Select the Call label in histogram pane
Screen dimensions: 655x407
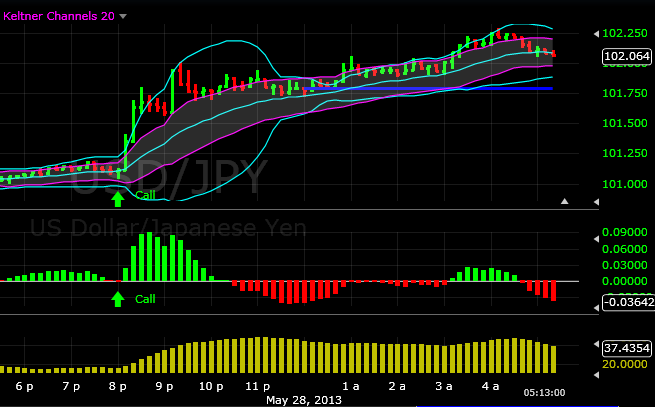pos(145,299)
